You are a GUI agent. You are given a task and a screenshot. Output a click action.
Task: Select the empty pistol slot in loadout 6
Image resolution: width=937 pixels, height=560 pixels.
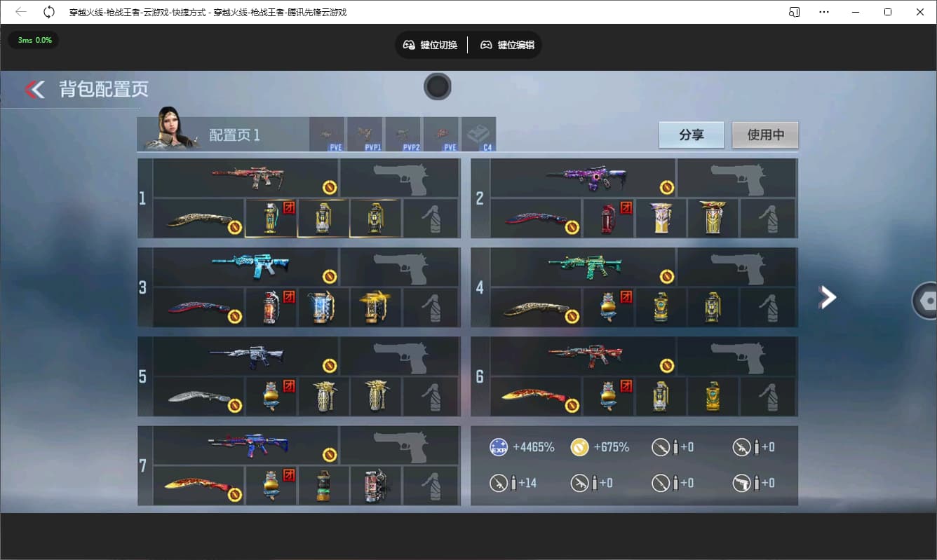click(x=736, y=356)
